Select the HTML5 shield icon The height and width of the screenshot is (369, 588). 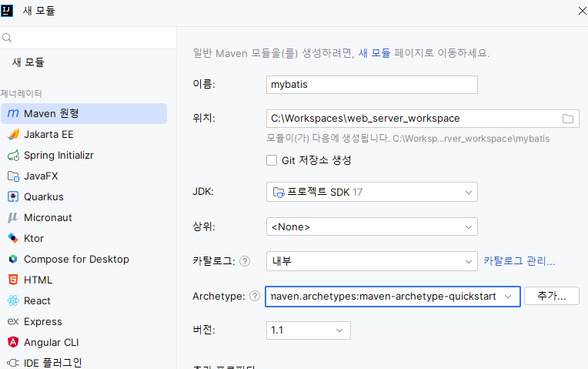[13, 280]
